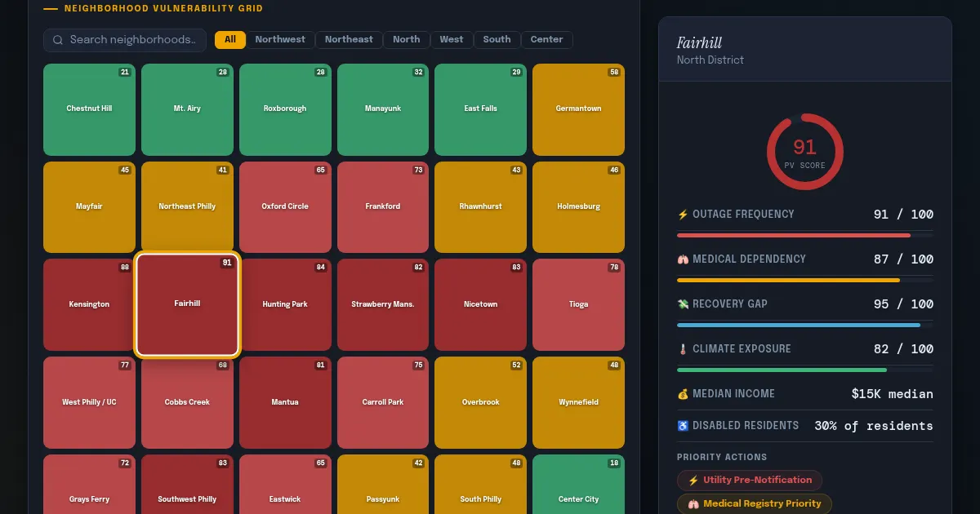
Task: Filter by Northeast region
Action: pos(349,39)
